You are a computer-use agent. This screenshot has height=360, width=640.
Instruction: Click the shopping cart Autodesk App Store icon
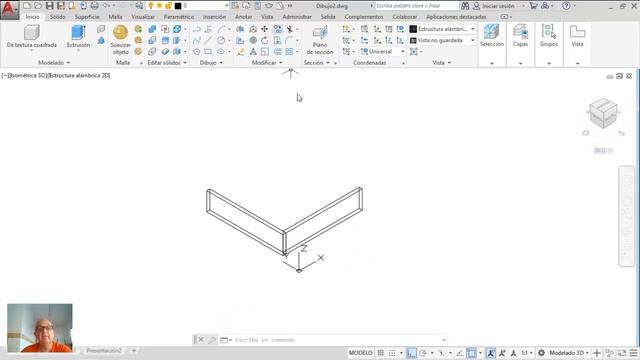click(x=533, y=6)
